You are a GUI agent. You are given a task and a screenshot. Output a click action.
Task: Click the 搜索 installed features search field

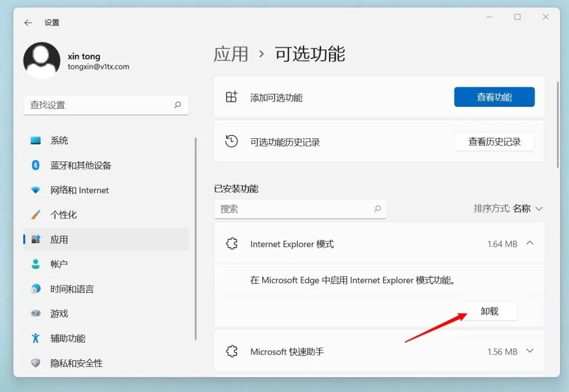(x=295, y=209)
